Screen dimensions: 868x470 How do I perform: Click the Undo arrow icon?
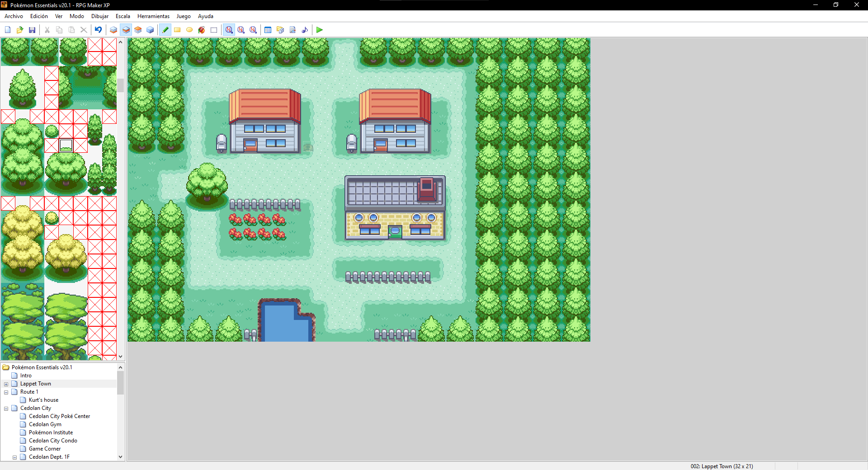click(98, 30)
